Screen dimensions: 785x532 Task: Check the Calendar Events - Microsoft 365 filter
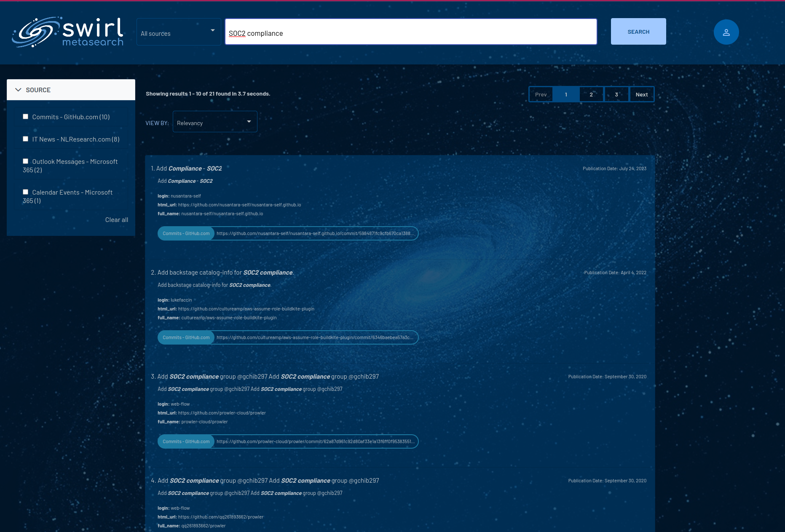tap(26, 192)
